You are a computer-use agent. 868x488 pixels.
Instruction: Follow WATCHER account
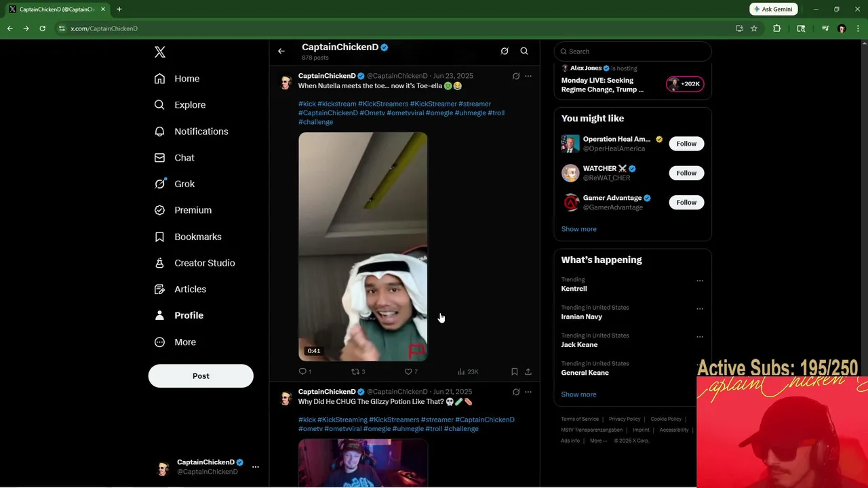click(x=686, y=173)
